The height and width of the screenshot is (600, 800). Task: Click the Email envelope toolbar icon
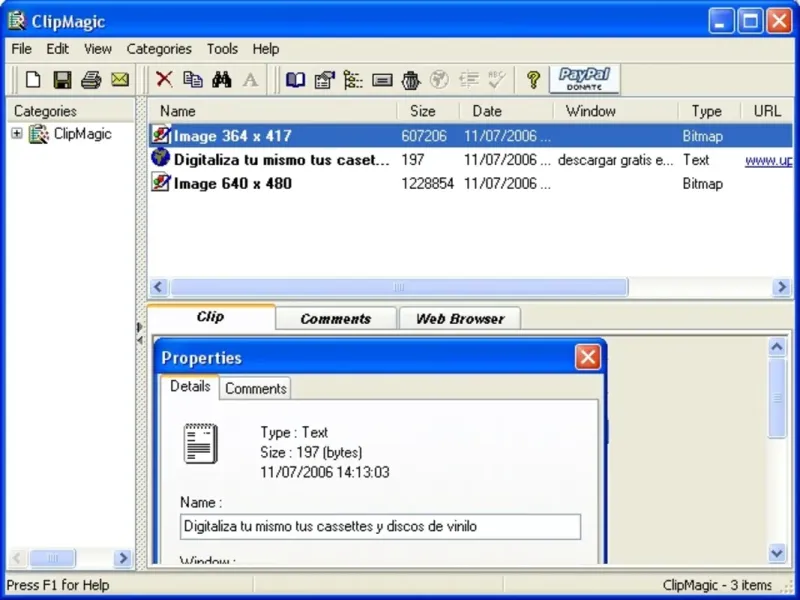(120, 80)
